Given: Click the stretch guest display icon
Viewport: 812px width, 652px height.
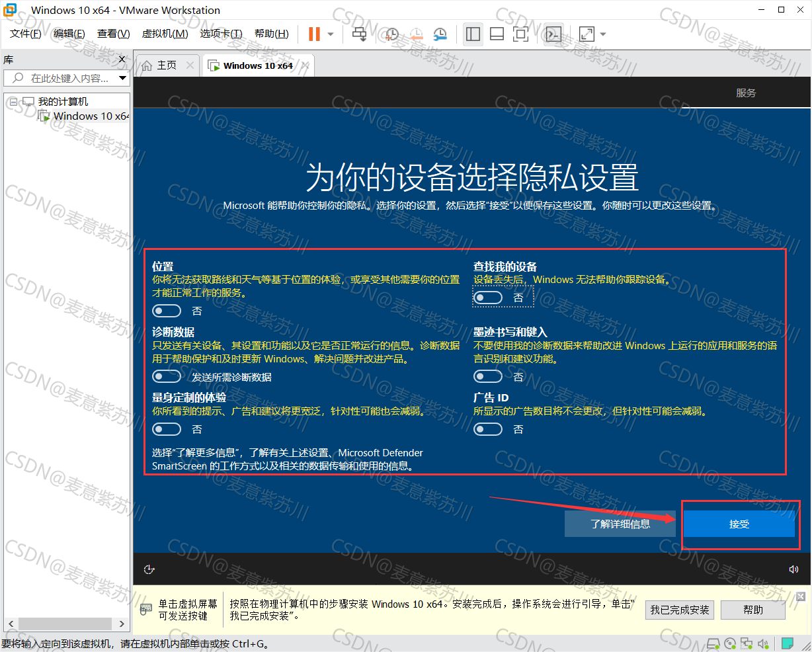Looking at the screenshot, I should (x=587, y=34).
